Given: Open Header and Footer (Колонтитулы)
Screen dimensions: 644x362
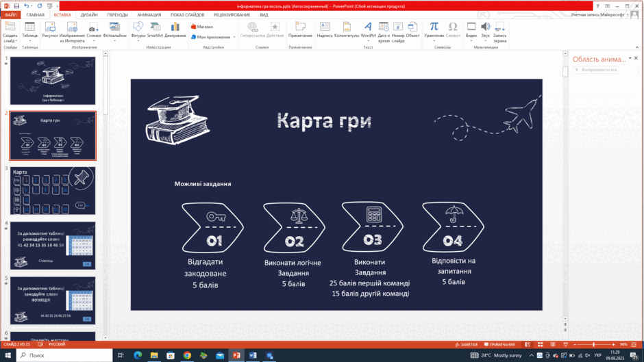Looking at the screenshot, I should tap(347, 30).
